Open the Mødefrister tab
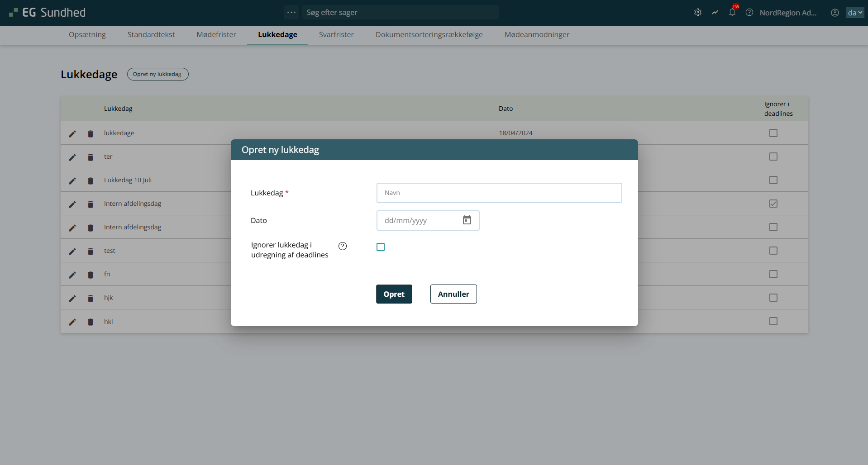Image resolution: width=868 pixels, height=465 pixels. tap(216, 35)
